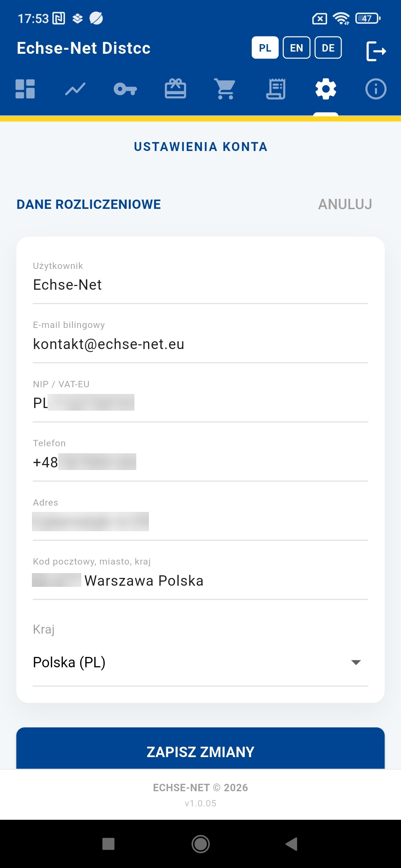Open the statistics chart line icon
The width and height of the screenshot is (401, 868).
pos(75,89)
